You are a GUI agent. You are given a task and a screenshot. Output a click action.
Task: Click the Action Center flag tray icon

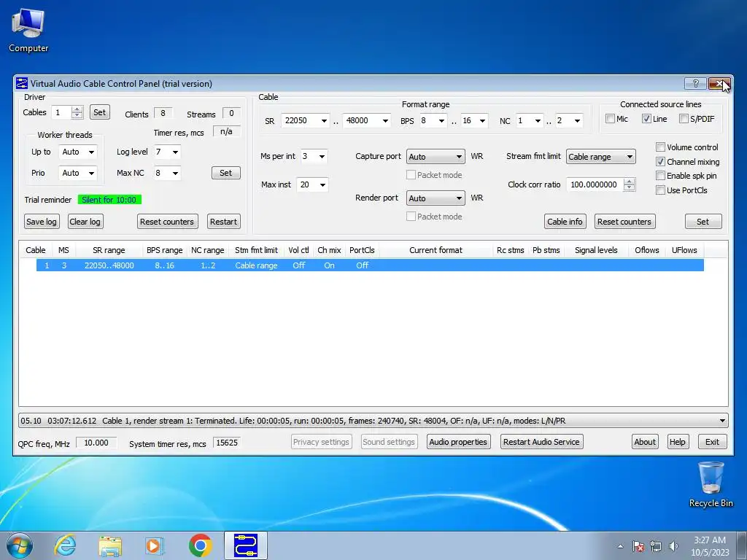click(638, 546)
